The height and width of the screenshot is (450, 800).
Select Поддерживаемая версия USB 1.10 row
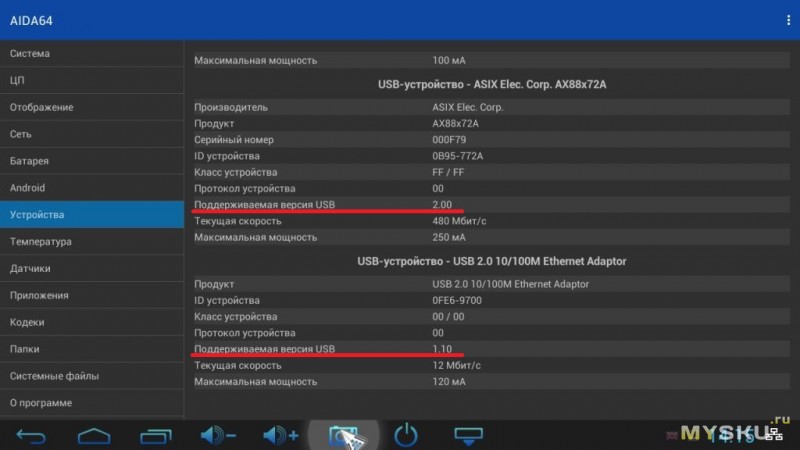(492, 349)
